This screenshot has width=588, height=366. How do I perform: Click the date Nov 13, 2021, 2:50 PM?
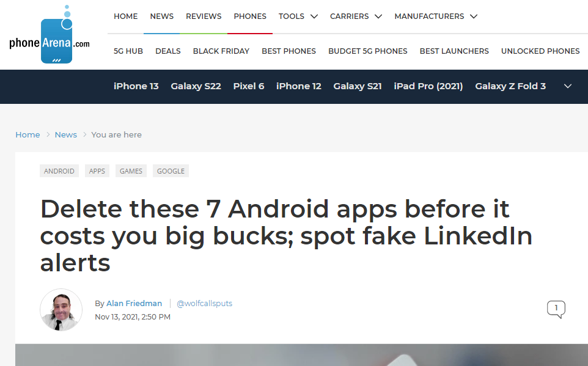[x=133, y=317]
